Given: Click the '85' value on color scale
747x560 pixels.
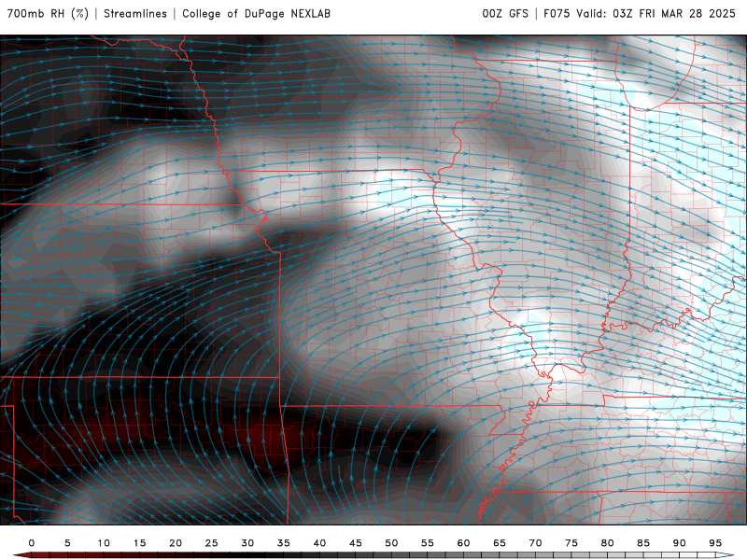Looking at the screenshot, I should point(643,543).
